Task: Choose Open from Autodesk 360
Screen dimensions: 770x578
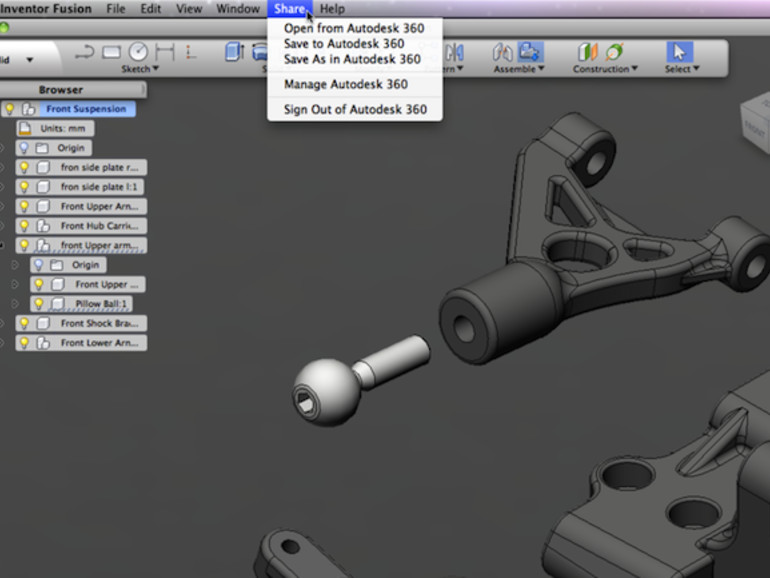Action: point(354,28)
